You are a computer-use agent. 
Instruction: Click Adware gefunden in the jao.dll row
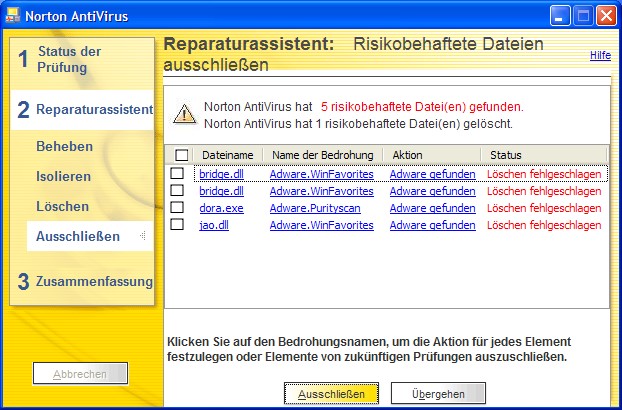click(432, 225)
